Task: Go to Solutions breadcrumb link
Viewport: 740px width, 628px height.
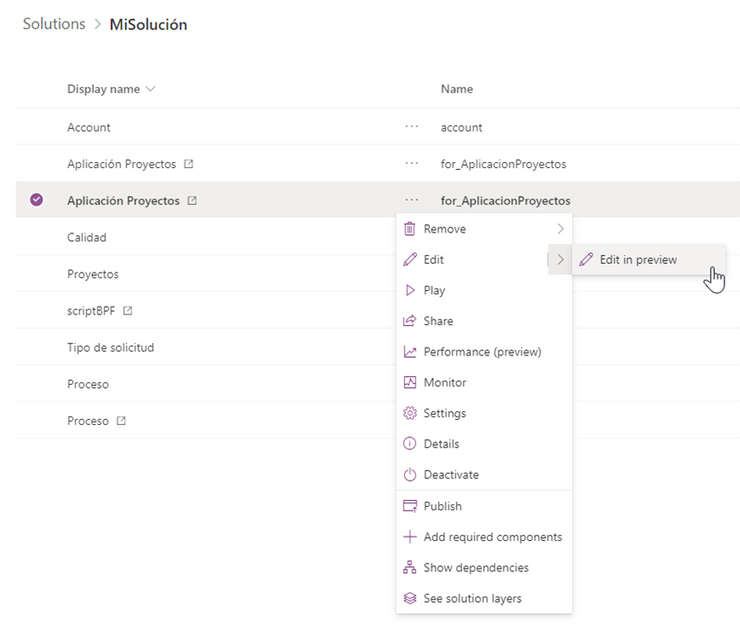Action: 54,24
